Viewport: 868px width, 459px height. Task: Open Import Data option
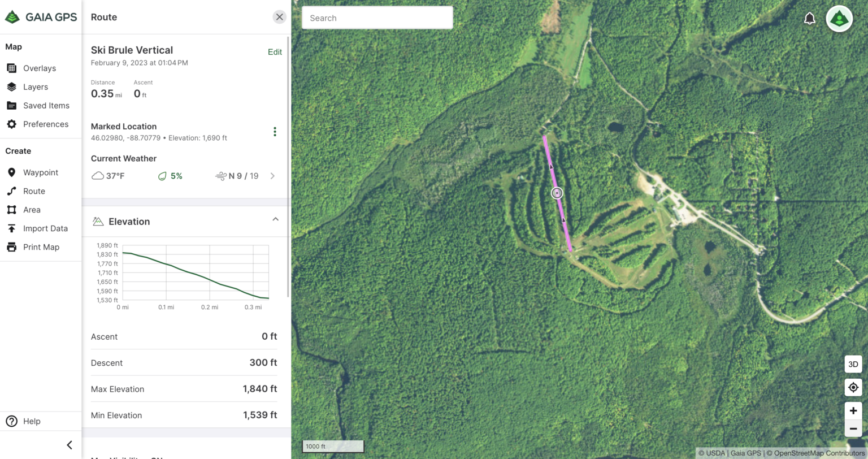tap(37, 228)
